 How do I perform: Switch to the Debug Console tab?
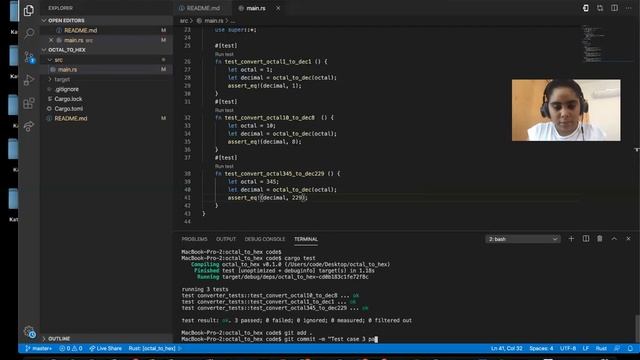264,239
